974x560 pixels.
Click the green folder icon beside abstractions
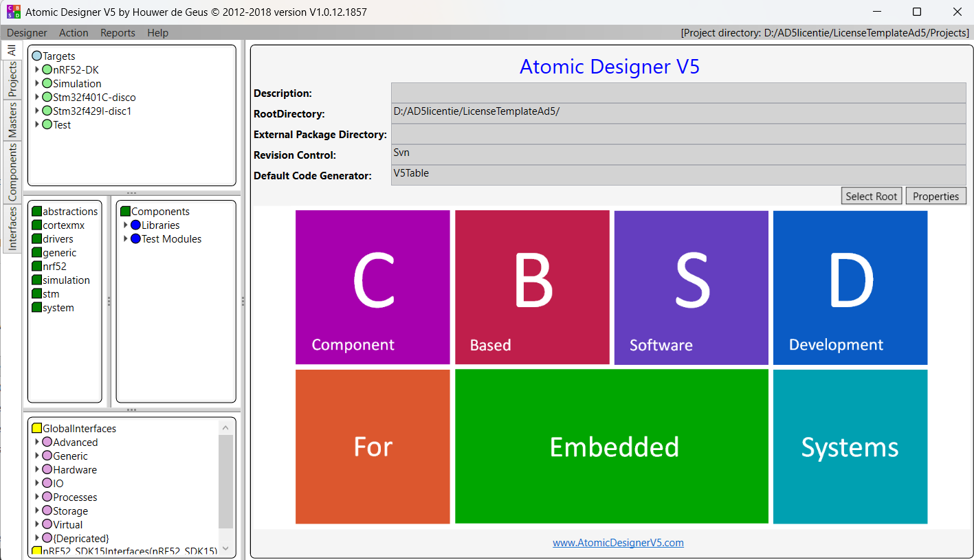(x=37, y=212)
